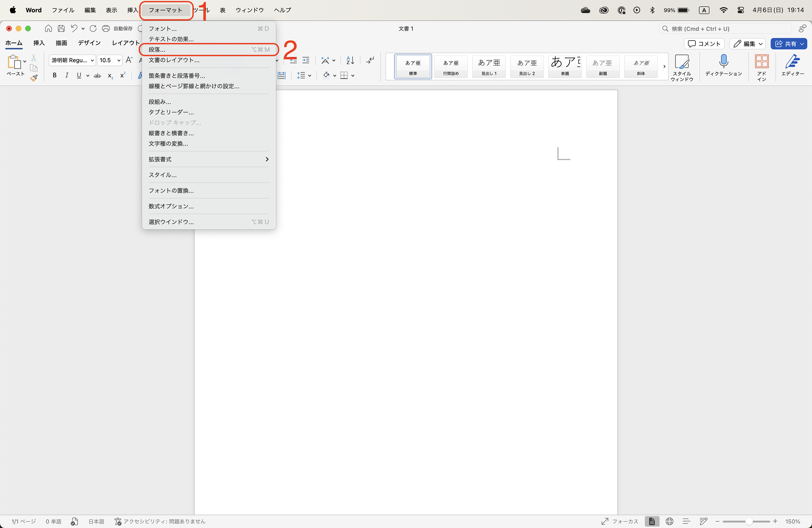Undo the last action
This screenshot has width=812, height=528.
[74, 29]
